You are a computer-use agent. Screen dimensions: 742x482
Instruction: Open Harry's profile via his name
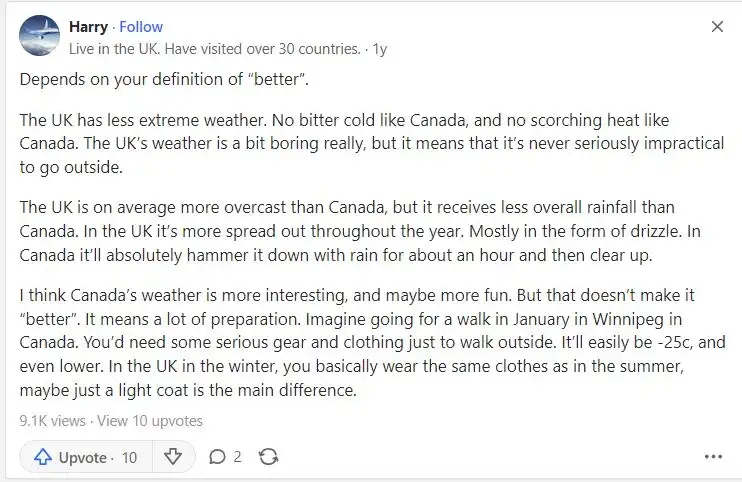point(88,27)
